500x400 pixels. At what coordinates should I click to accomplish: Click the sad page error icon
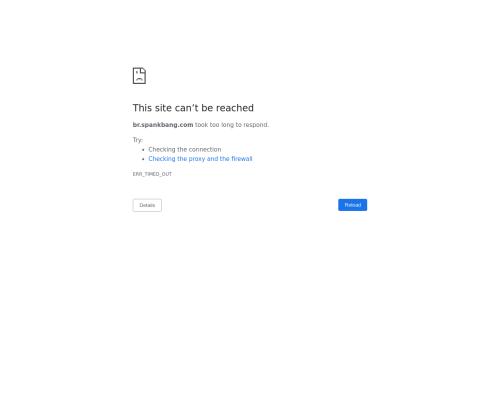point(139,76)
